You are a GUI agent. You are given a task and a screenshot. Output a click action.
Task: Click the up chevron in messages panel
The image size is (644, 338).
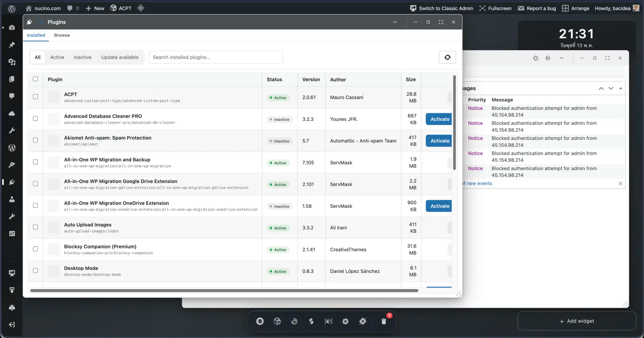click(x=601, y=88)
